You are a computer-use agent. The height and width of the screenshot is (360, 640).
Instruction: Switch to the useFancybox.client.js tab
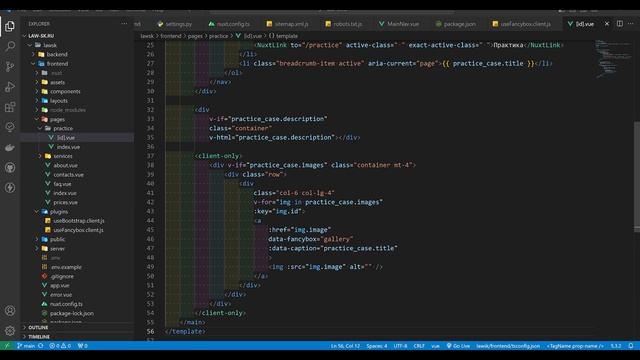(x=521, y=24)
